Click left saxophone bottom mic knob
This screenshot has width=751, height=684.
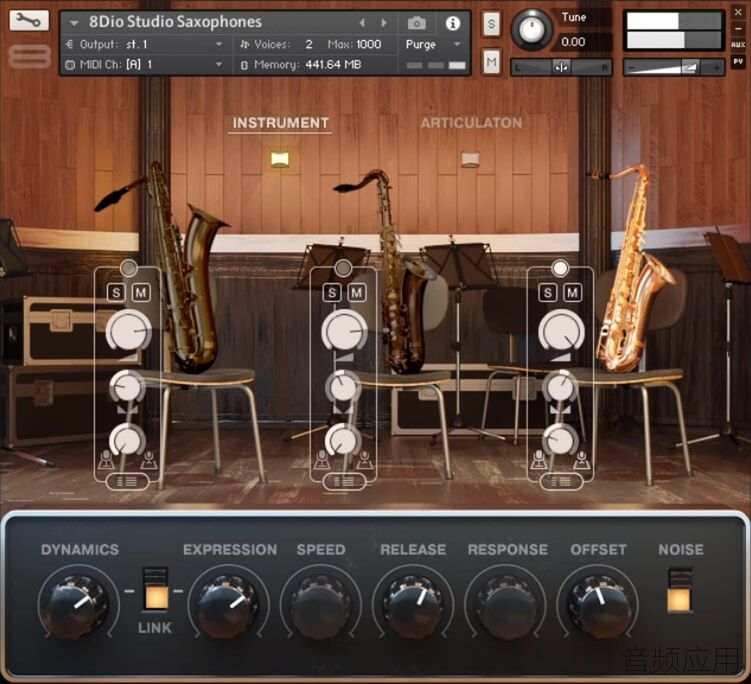click(127, 440)
